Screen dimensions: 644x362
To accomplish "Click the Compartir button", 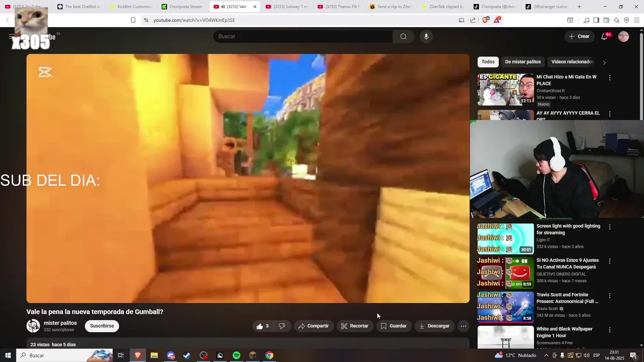I will [x=313, y=326].
